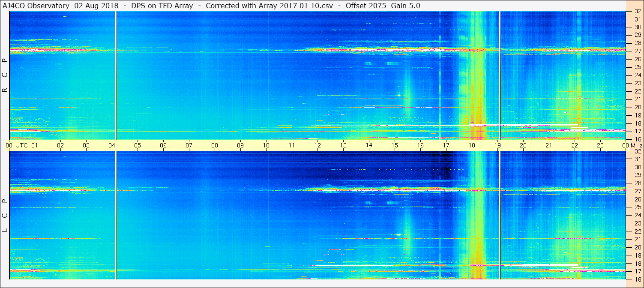This screenshot has width=644, height=288.
Task: Click the 17 MHz label on RCP scale
Action: point(638,131)
